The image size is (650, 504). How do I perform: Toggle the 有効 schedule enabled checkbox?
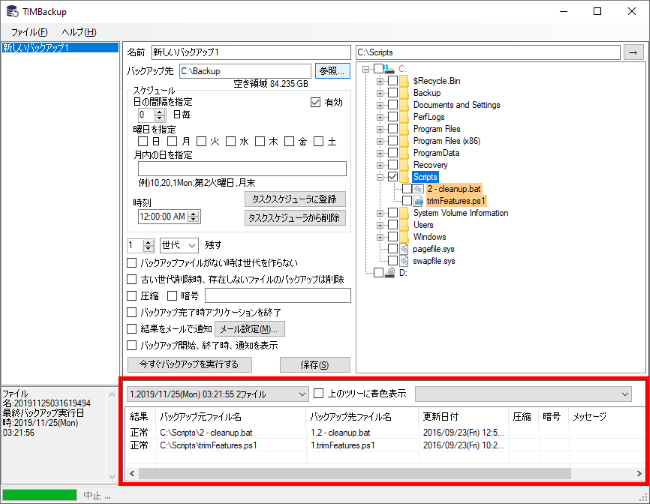pos(315,102)
